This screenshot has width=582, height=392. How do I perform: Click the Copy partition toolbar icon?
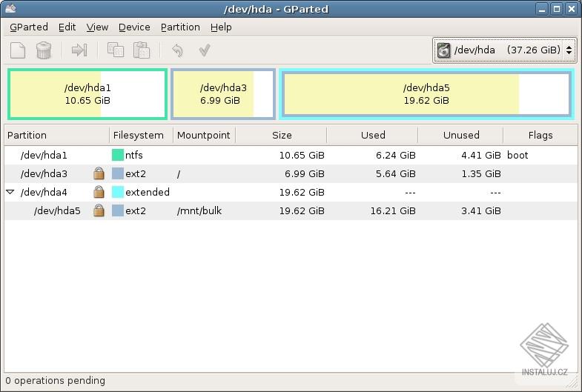point(116,50)
